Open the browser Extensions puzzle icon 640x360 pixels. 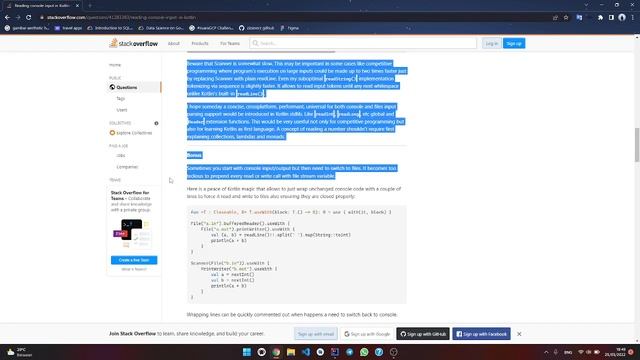tap(600, 18)
